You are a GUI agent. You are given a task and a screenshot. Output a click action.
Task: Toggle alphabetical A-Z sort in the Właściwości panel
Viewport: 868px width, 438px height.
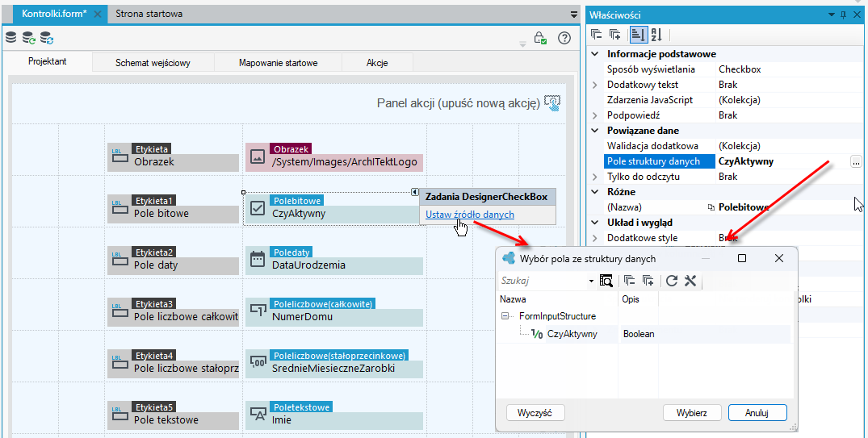click(656, 35)
